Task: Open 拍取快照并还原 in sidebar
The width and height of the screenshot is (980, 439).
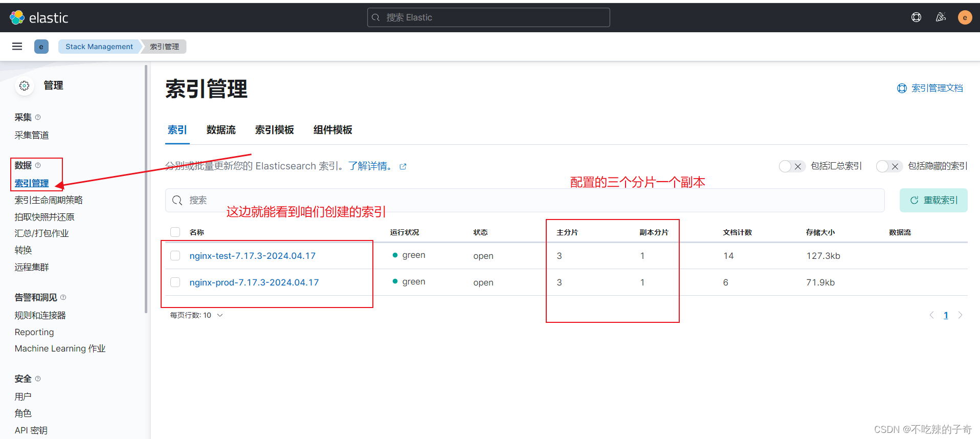Action: (44, 217)
